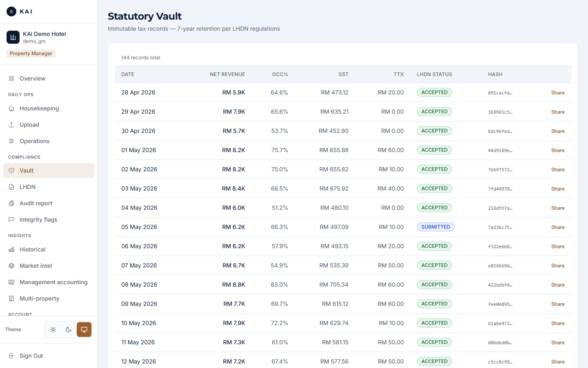
Task: Click the Property Manager badge
Action: [31, 54]
